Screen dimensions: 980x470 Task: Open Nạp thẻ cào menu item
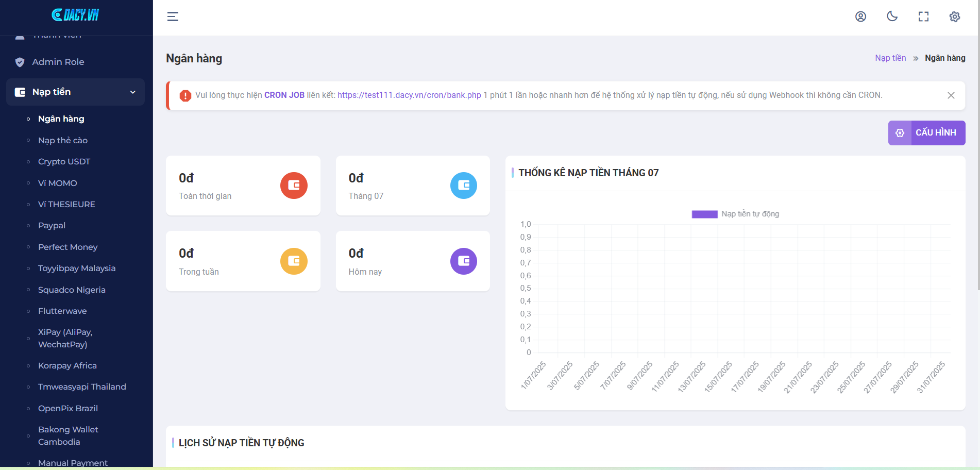pyautogui.click(x=63, y=140)
